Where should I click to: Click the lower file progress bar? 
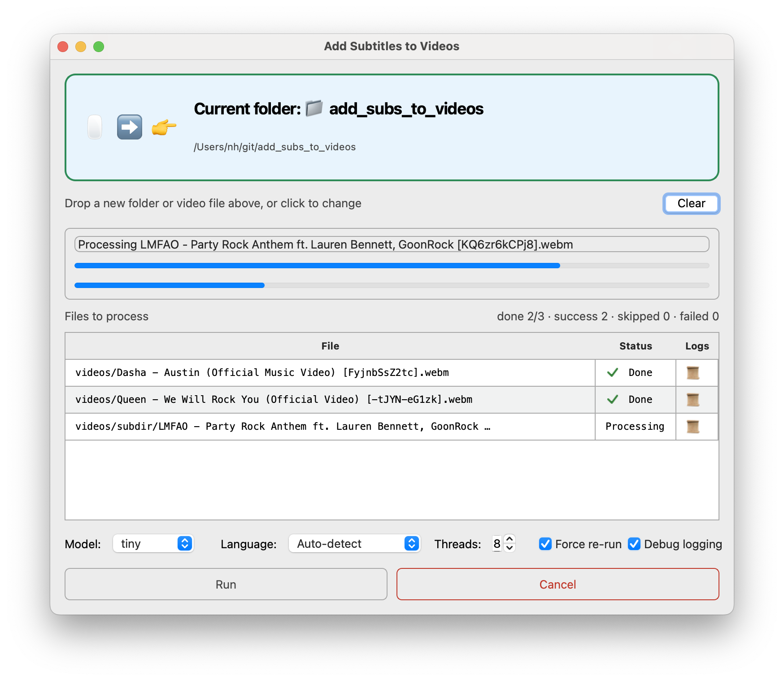(392, 285)
